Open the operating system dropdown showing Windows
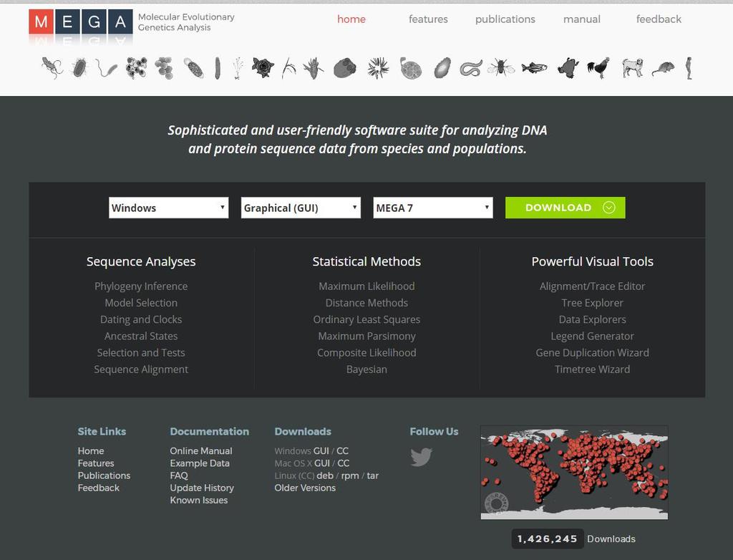This screenshot has width=733, height=560. coord(169,208)
